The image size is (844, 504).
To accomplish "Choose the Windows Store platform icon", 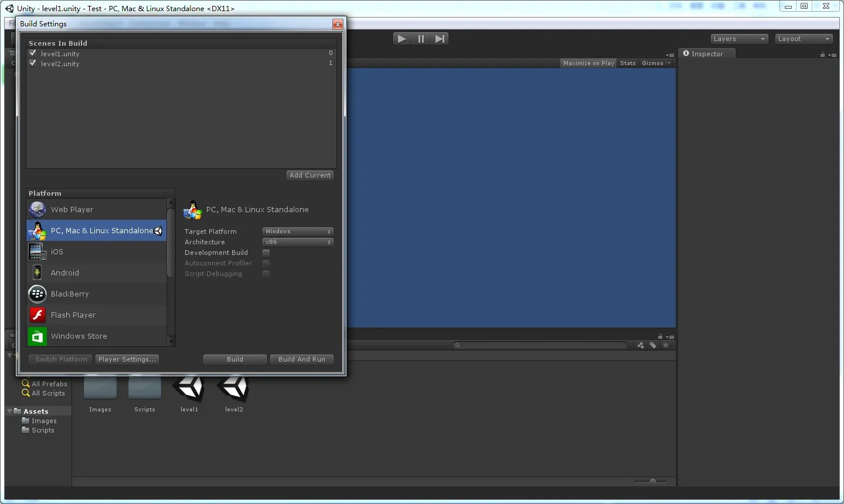I will pyautogui.click(x=38, y=336).
